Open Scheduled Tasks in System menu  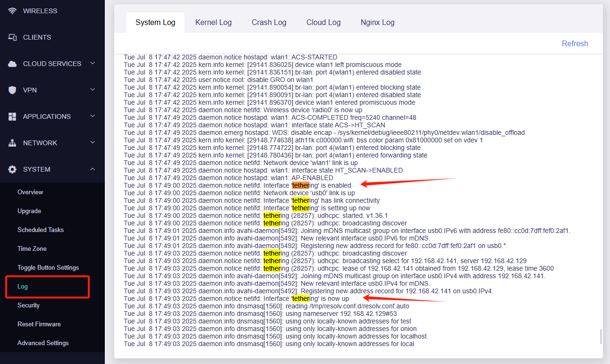point(41,230)
